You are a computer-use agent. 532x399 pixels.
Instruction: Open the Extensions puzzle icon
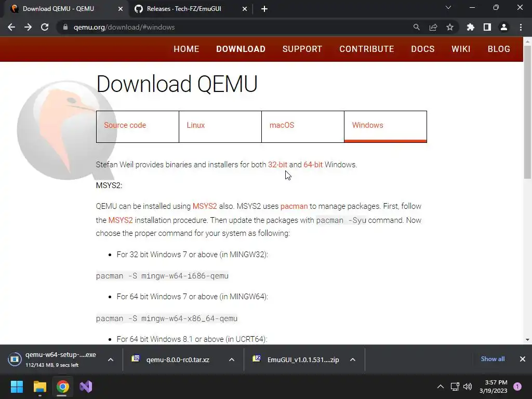click(470, 27)
